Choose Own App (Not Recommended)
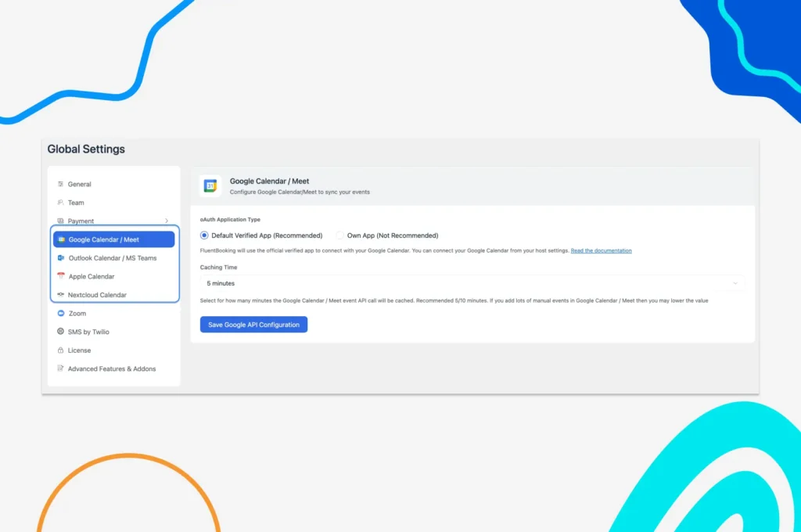This screenshot has height=532, width=801. tap(339, 235)
